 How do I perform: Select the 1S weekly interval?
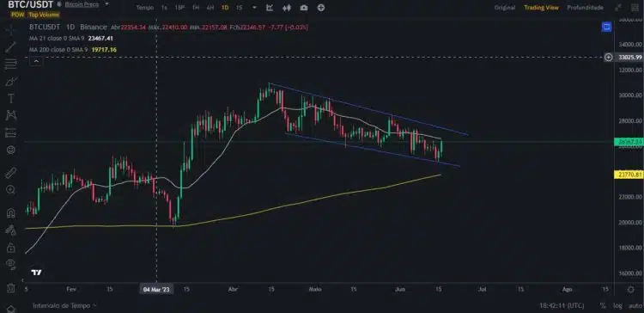(x=239, y=8)
